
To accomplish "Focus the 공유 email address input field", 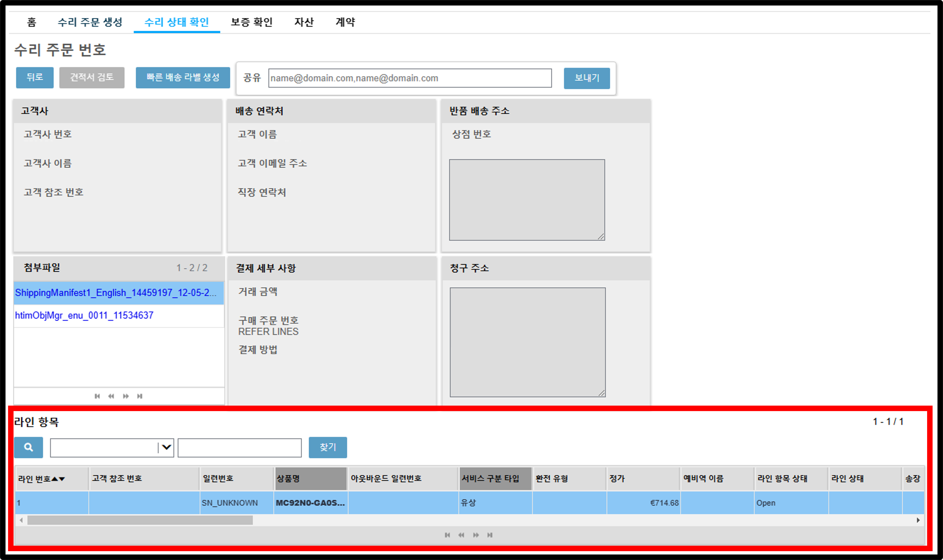I will tap(410, 78).
